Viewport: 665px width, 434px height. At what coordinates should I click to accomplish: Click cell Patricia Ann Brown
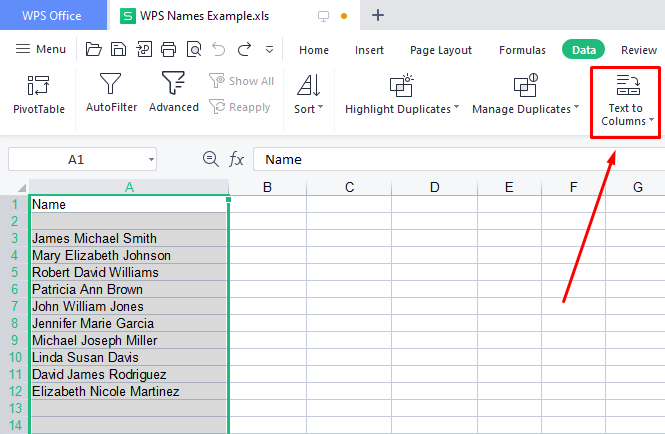coord(129,289)
